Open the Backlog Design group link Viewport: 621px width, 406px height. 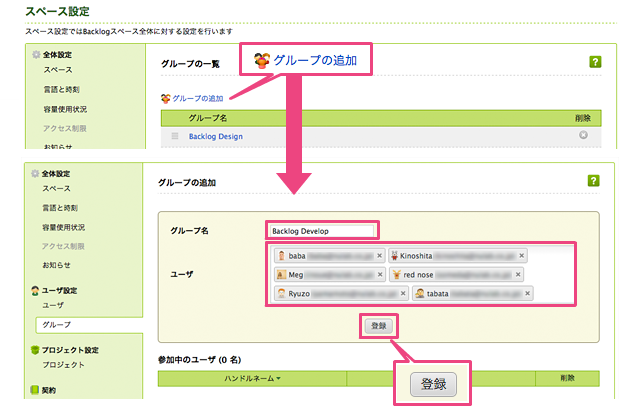pos(216,136)
